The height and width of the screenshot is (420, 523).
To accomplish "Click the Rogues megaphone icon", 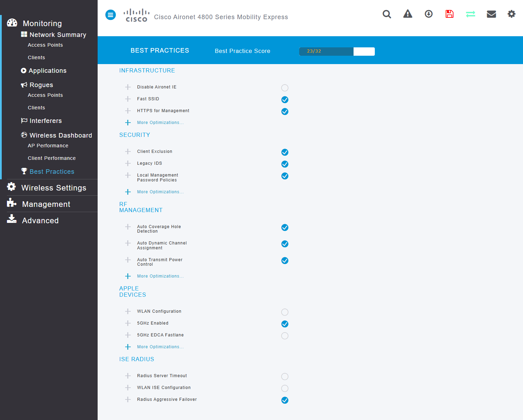I will tap(24, 85).
